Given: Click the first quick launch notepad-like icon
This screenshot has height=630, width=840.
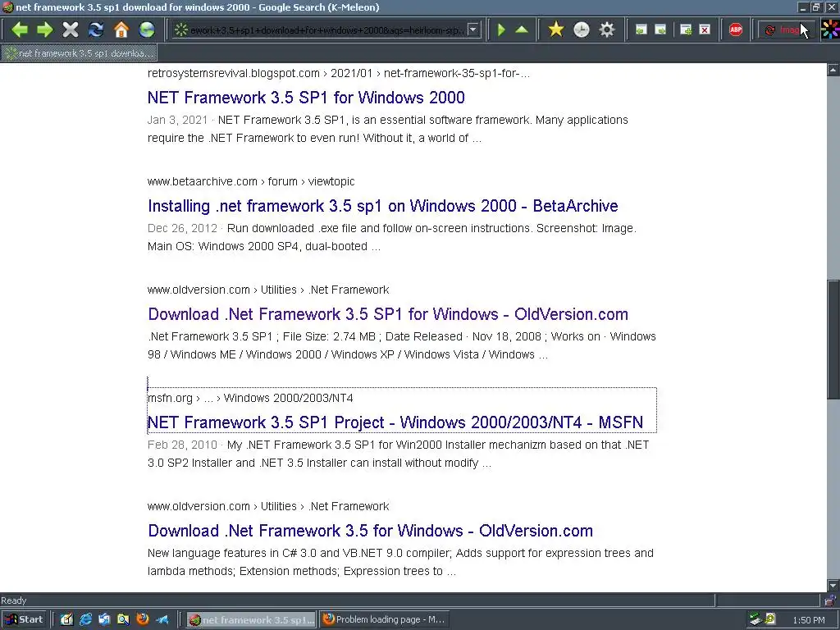Looking at the screenshot, I should click(x=66, y=620).
